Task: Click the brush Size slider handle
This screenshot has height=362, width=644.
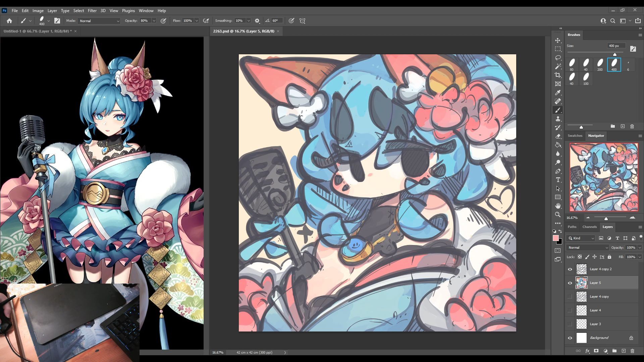Action: [x=615, y=54]
